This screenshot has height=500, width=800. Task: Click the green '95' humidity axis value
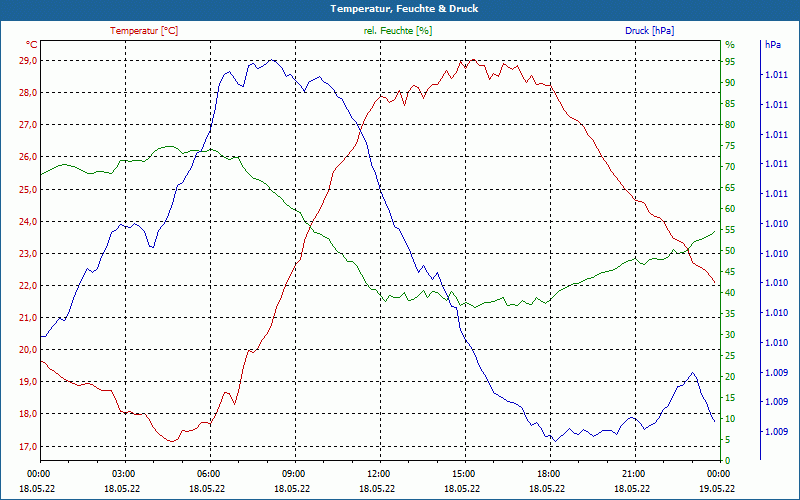coord(730,62)
